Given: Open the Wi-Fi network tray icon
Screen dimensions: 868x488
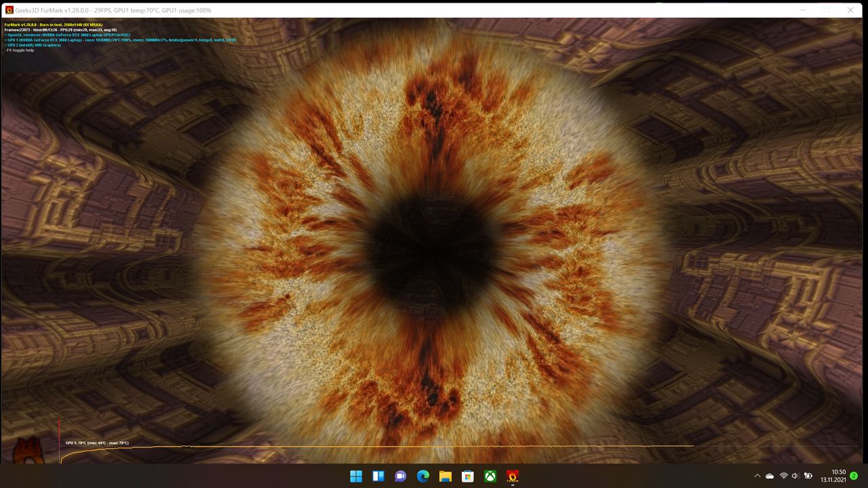Looking at the screenshot, I should click(x=784, y=476).
